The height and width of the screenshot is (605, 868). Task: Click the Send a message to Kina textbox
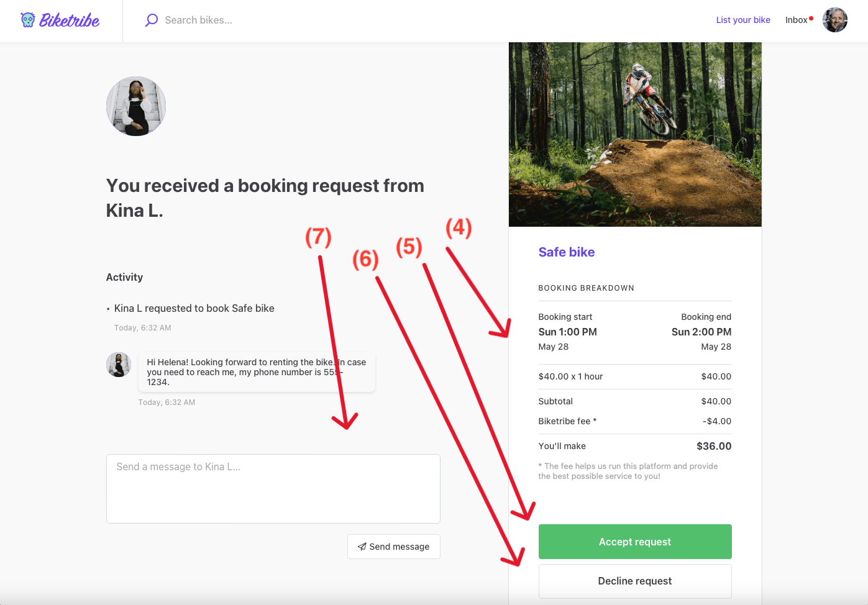click(273, 488)
